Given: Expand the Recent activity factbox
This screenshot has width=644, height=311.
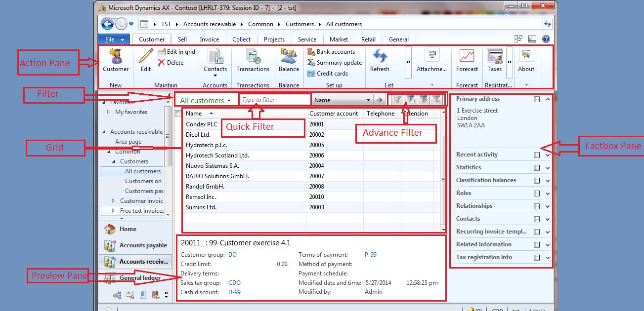Looking at the screenshot, I should pos(548,155).
